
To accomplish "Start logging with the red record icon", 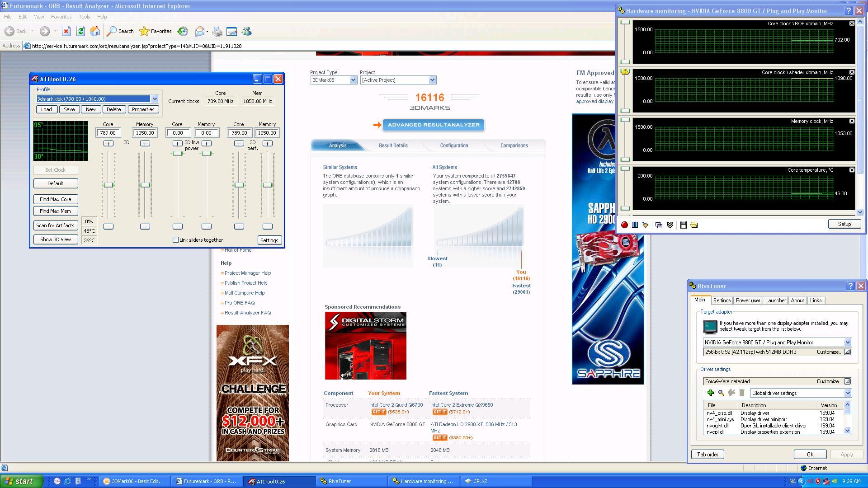I will pos(624,225).
